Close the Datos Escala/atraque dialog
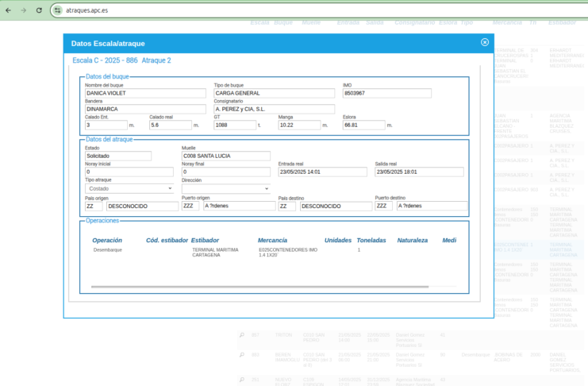588x386 pixels. tap(484, 43)
